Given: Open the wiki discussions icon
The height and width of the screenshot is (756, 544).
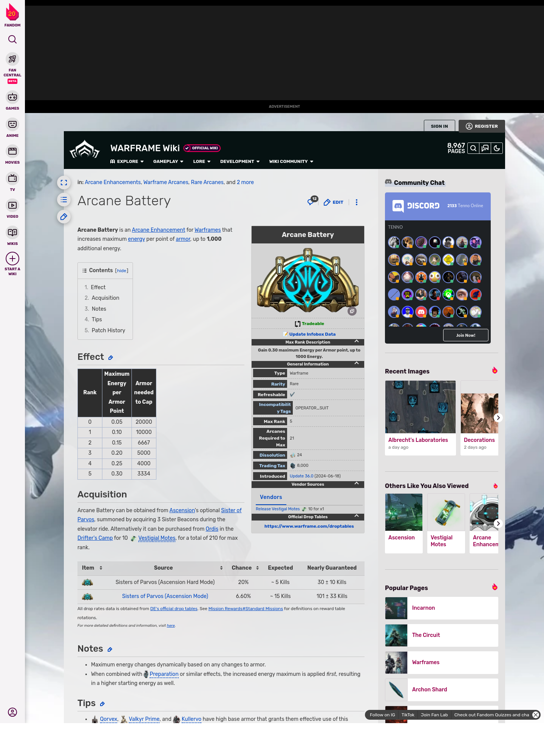Looking at the screenshot, I should coord(485,148).
